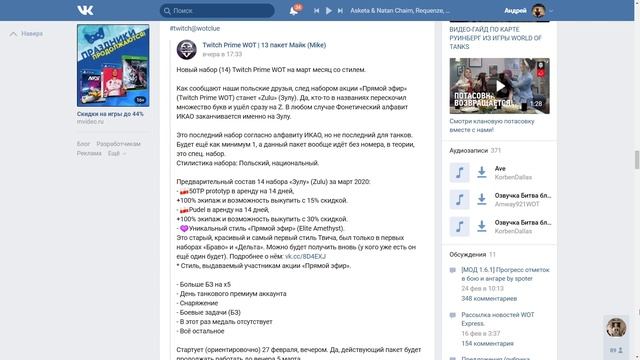
Task: Open 348 комментариев link
Action: click(489, 298)
